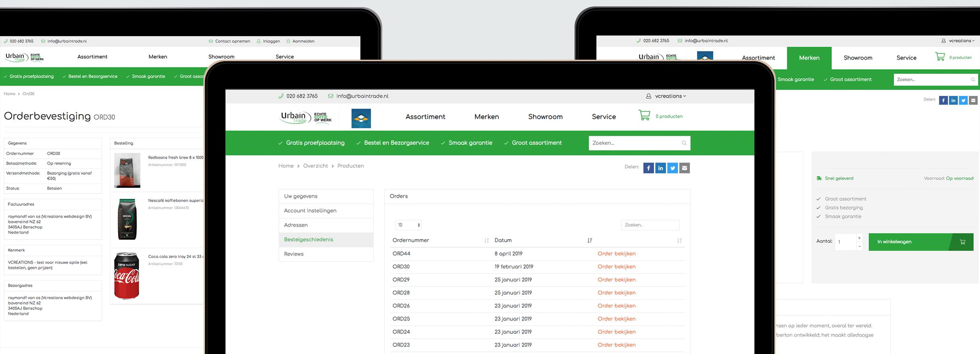Expand vcreations account dropdown in right tablet
Image resolution: width=980 pixels, height=354 pixels.
(961, 41)
